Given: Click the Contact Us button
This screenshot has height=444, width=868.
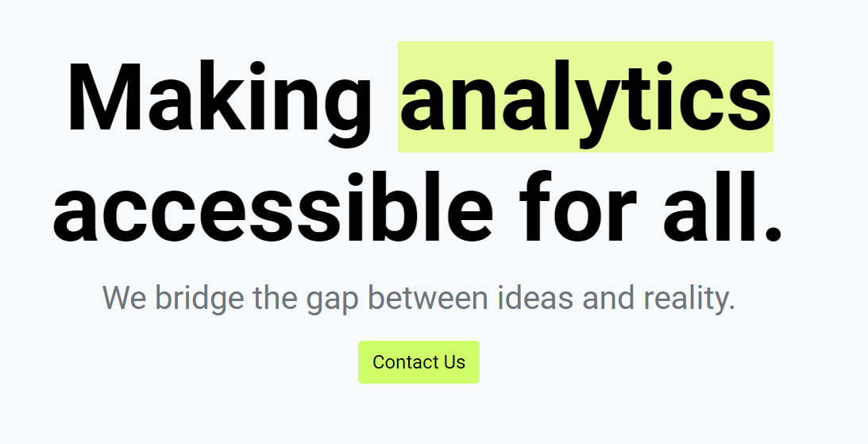Looking at the screenshot, I should (x=419, y=362).
